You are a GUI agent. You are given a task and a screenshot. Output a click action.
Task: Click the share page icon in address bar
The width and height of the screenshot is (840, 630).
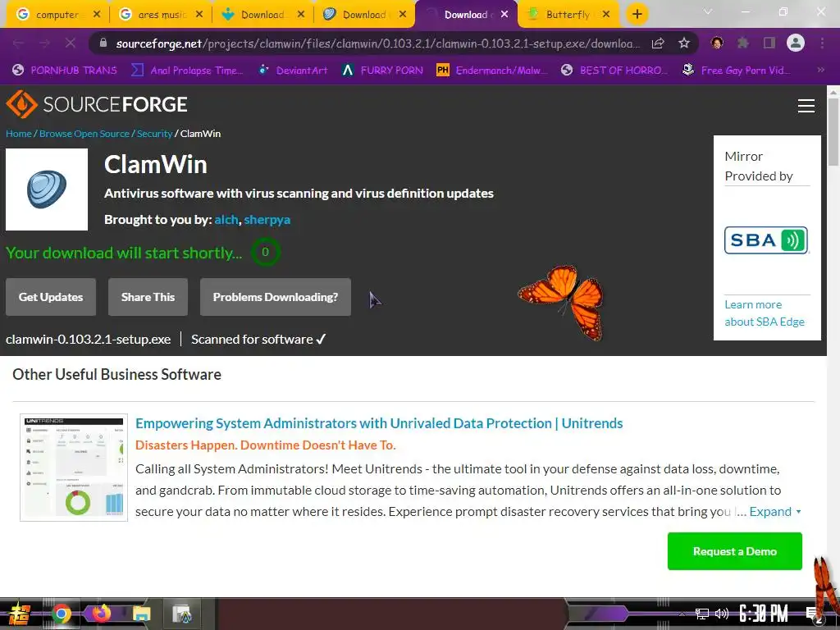point(658,43)
